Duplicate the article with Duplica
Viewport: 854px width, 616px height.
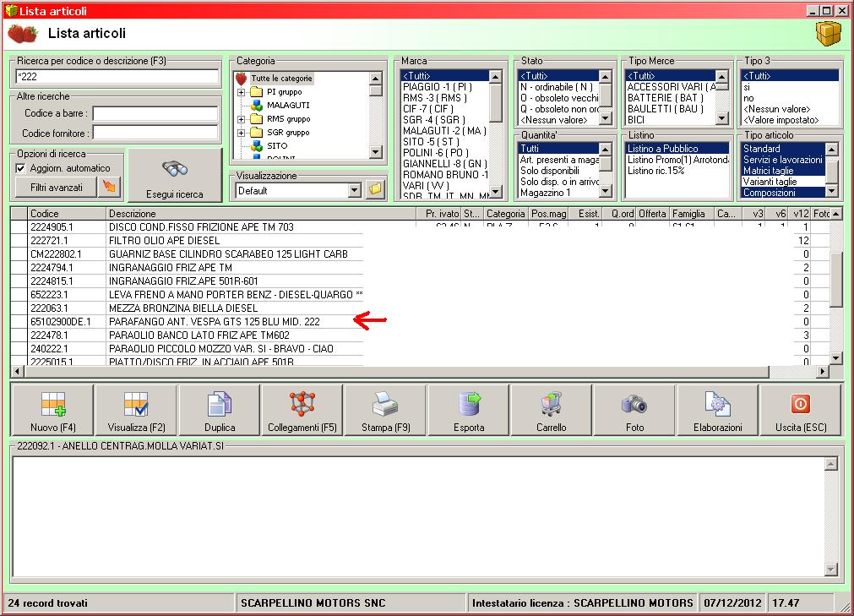(x=220, y=410)
